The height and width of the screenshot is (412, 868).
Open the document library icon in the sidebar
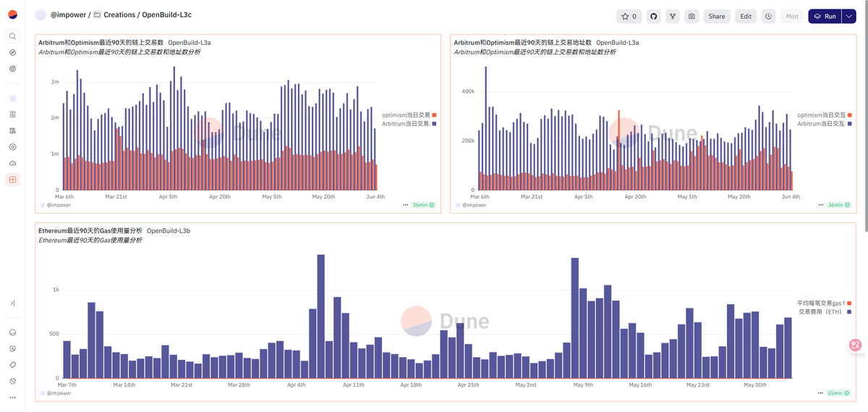point(12,114)
